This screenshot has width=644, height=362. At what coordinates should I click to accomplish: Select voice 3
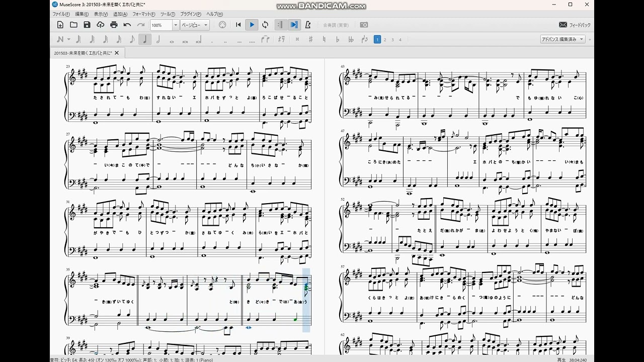coord(392,39)
